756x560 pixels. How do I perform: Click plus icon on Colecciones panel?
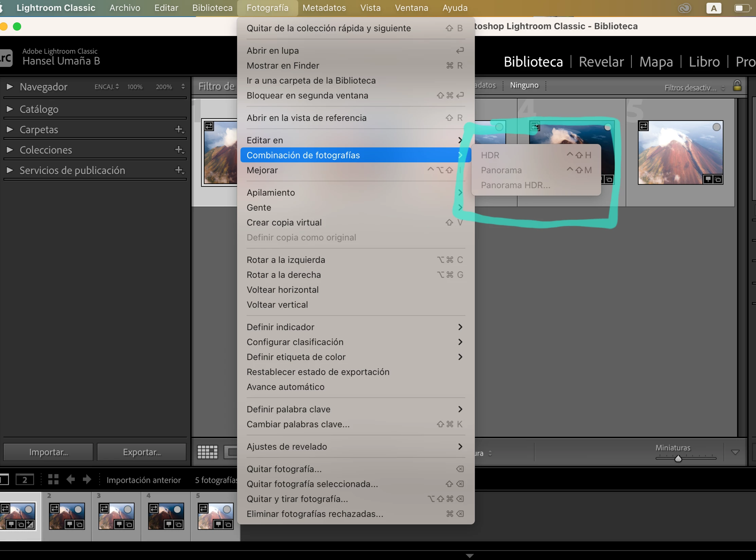pyautogui.click(x=179, y=150)
